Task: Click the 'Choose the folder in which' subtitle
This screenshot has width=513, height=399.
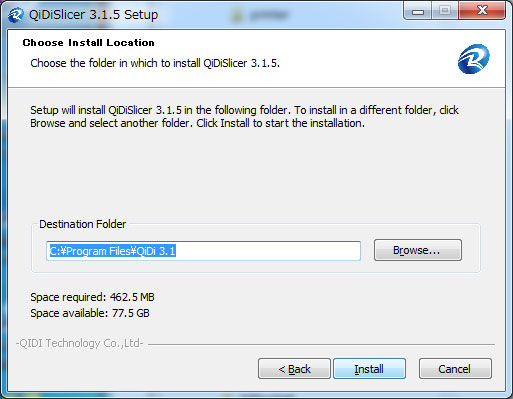Action: point(155,63)
